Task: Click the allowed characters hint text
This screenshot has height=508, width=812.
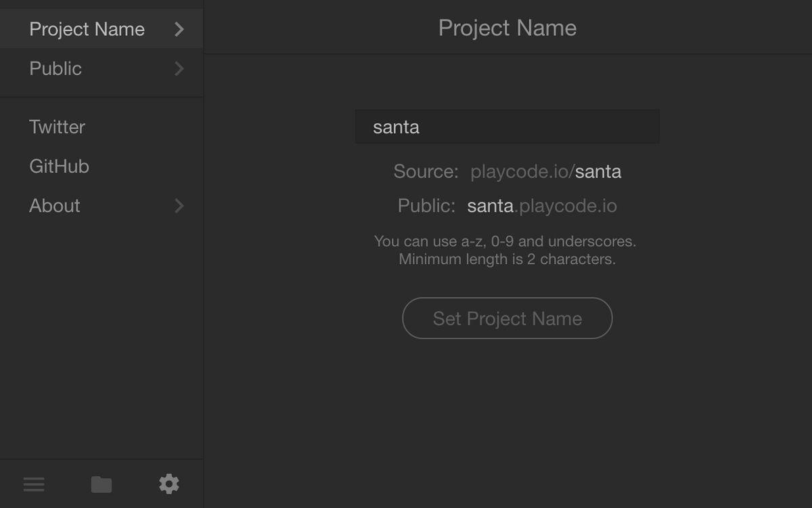Action: (x=505, y=241)
